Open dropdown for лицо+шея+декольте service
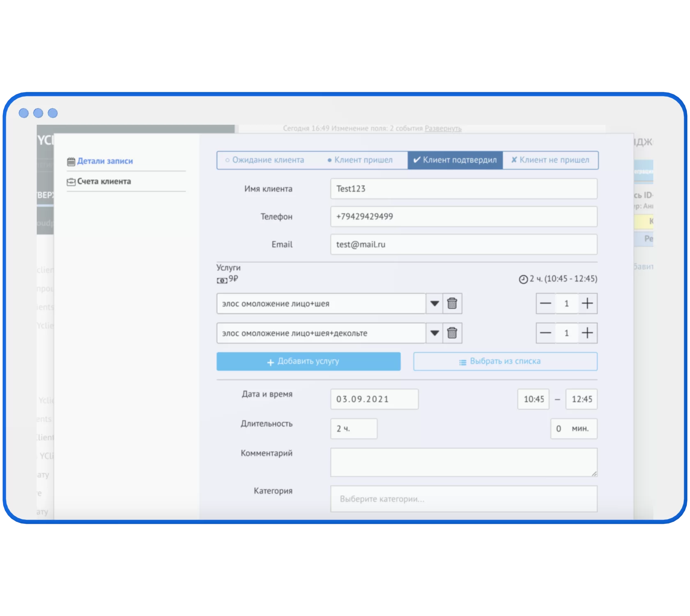This screenshot has height=616, width=690. [435, 333]
